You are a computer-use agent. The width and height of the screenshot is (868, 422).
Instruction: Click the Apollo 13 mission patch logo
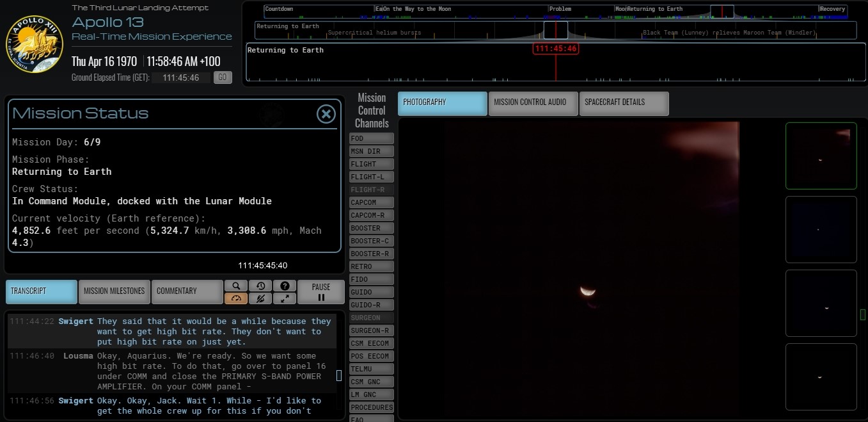click(x=35, y=45)
